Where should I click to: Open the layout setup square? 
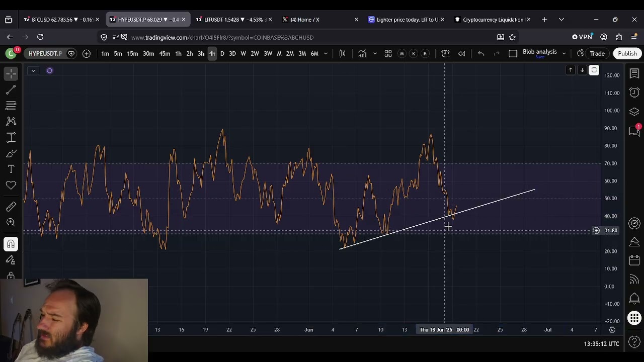click(513, 53)
